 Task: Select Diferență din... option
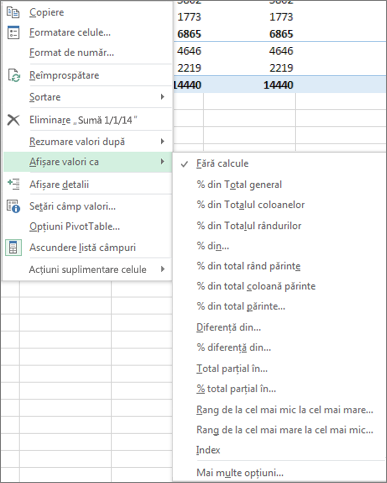click(228, 327)
